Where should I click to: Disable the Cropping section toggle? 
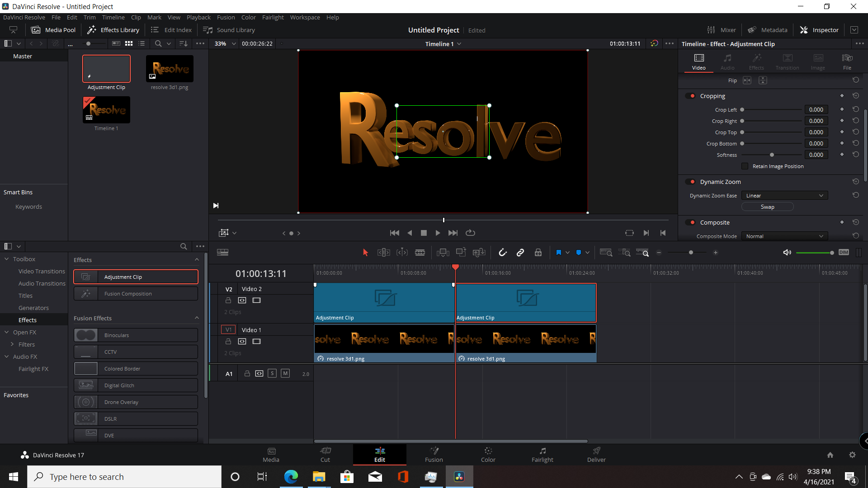click(x=691, y=96)
